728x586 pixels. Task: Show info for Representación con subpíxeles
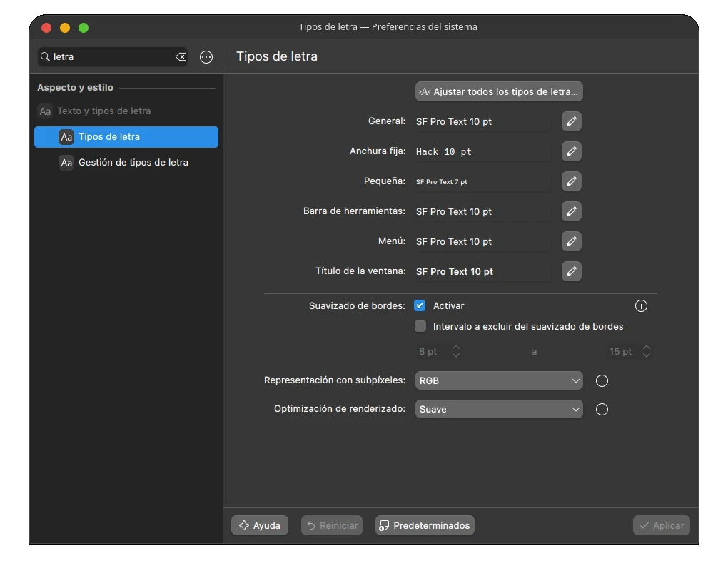click(602, 380)
